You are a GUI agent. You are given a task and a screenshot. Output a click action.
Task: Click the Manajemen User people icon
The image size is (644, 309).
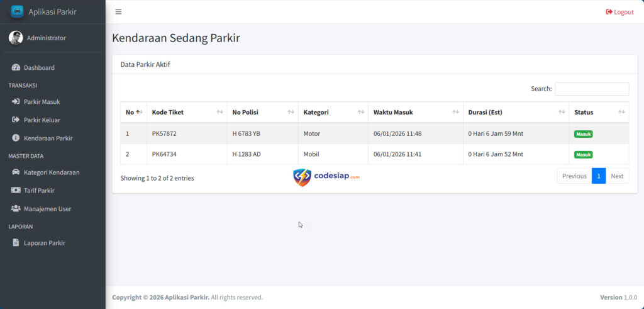point(16,208)
